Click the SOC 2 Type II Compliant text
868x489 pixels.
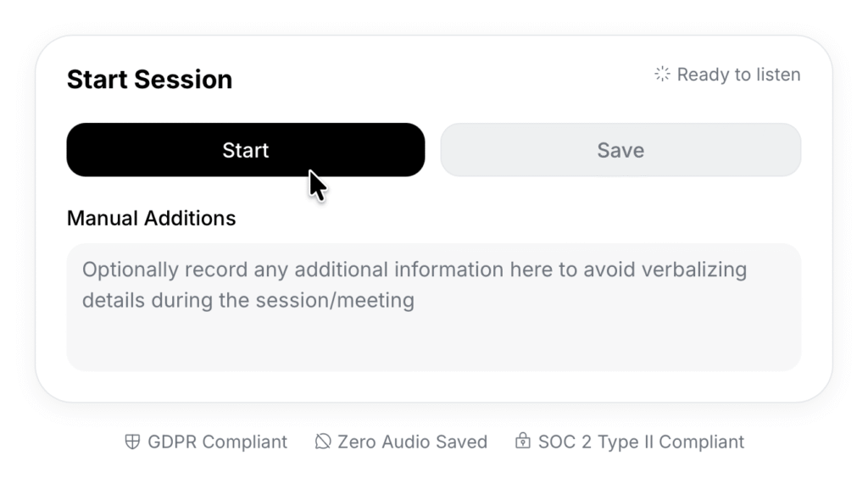(641, 442)
